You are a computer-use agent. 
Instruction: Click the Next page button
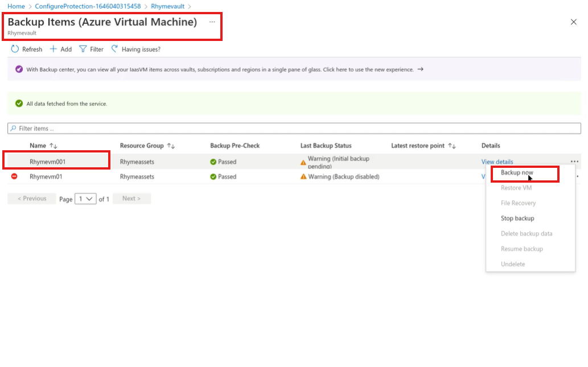131,199
